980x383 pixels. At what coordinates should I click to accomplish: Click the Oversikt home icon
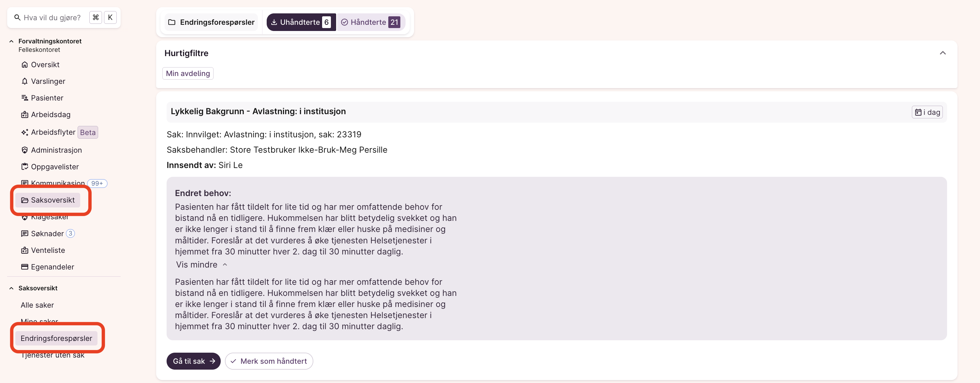24,65
